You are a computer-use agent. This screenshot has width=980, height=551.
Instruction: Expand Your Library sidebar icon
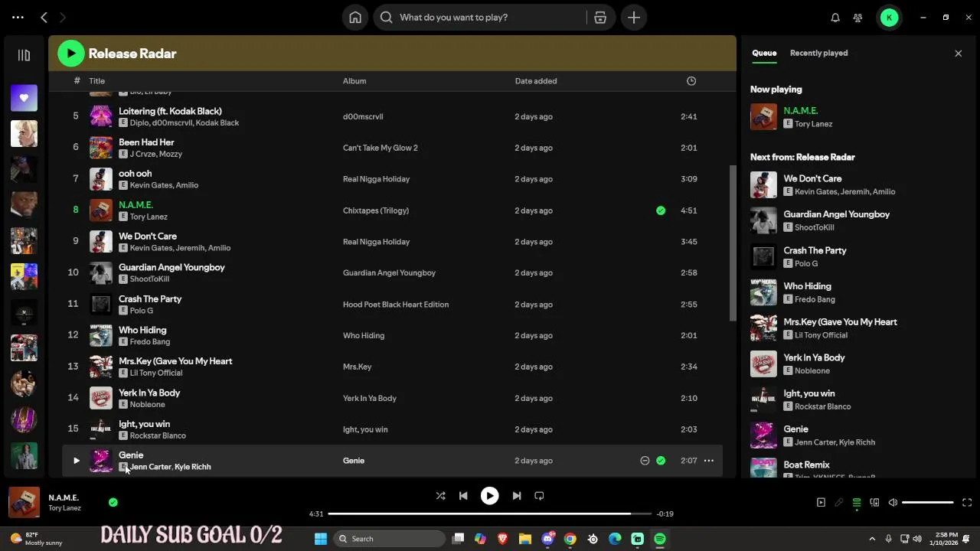(x=24, y=55)
